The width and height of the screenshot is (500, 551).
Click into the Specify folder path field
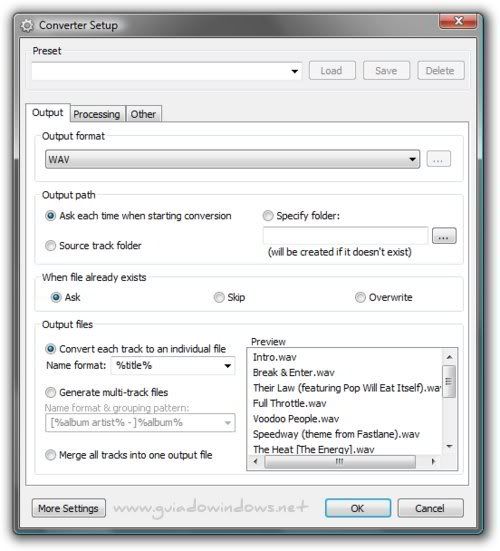pos(345,236)
